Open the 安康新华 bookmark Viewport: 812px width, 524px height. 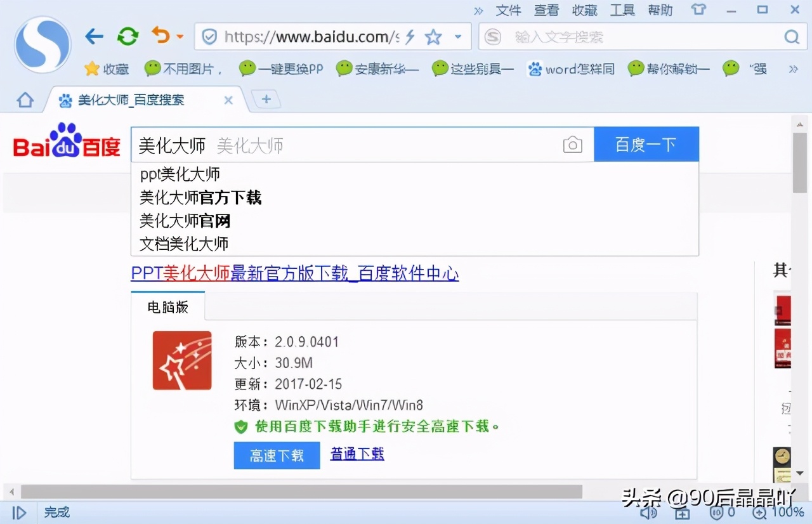pos(377,69)
